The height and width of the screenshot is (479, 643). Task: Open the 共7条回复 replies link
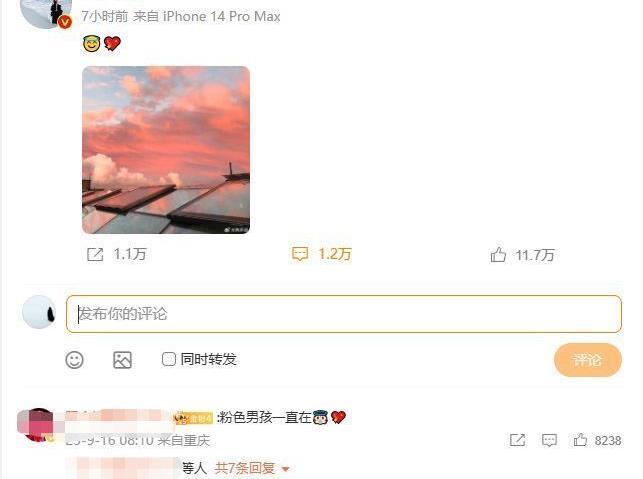click(245, 468)
